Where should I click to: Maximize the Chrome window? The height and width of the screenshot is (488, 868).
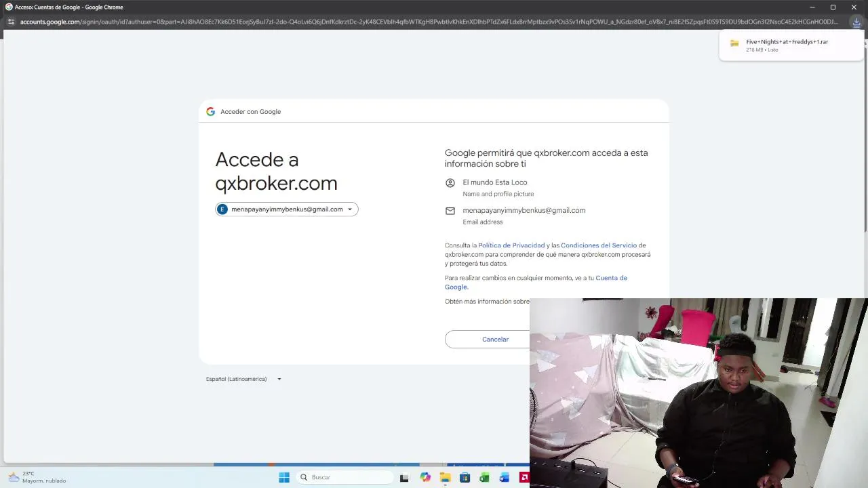pyautogui.click(x=833, y=7)
